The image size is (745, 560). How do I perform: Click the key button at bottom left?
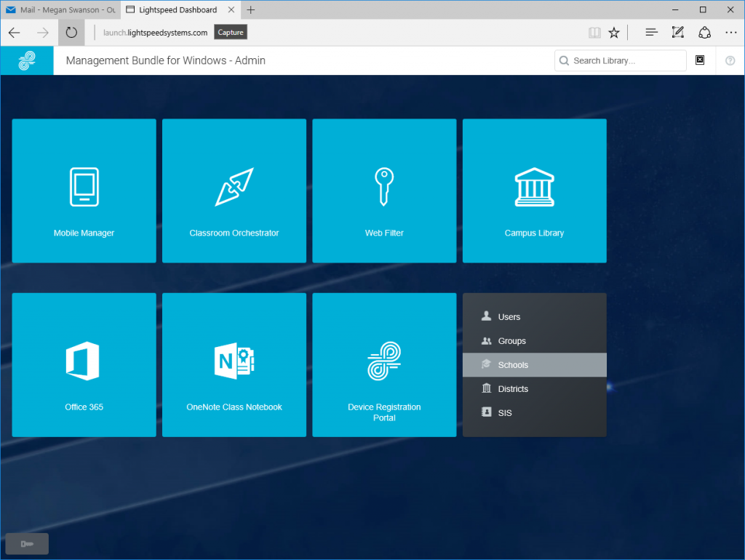coord(27,543)
